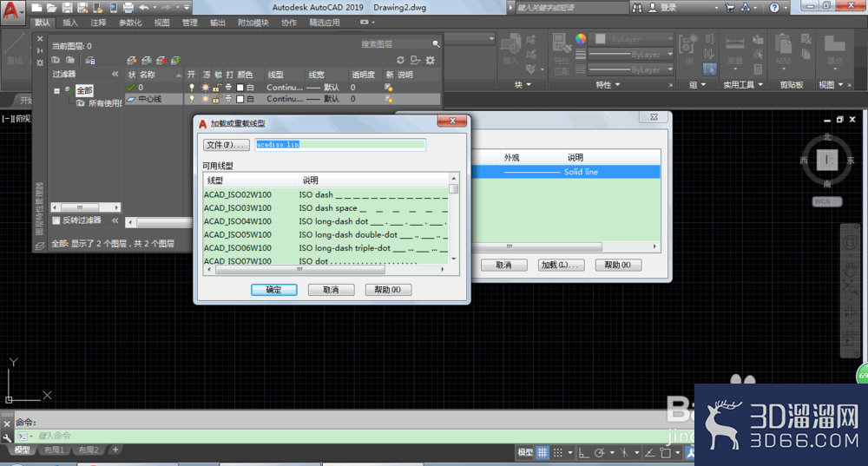
Task: Click the Layer States Manager icon
Action: pyautogui.click(x=89, y=60)
